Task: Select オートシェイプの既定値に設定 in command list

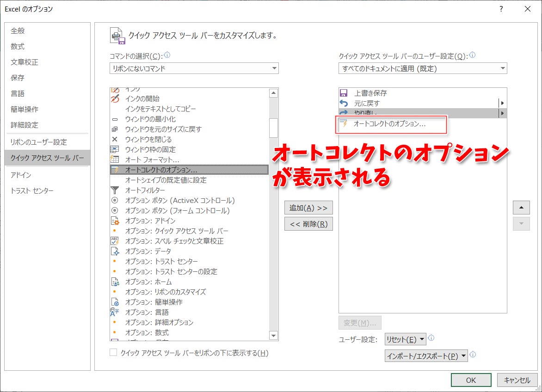Action: click(x=189, y=180)
